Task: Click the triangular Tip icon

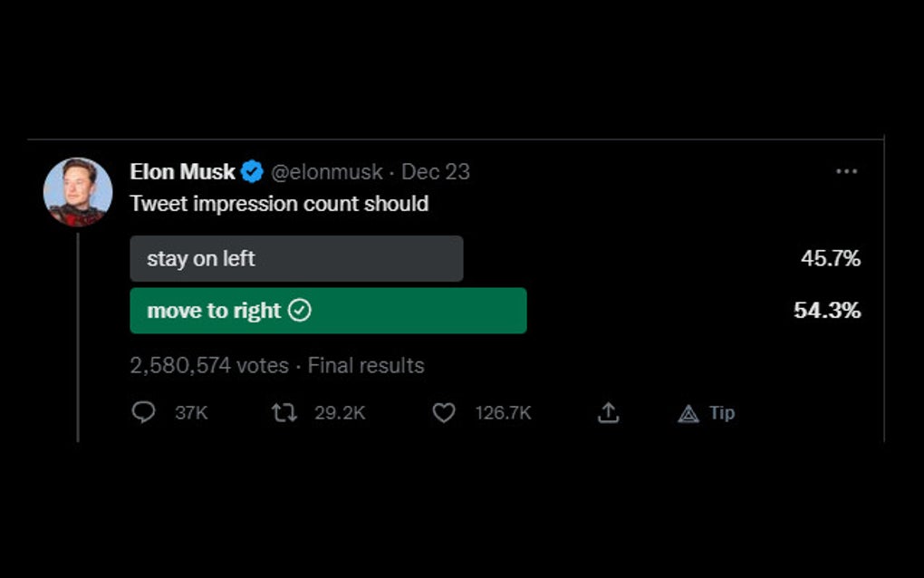Action: tap(688, 414)
